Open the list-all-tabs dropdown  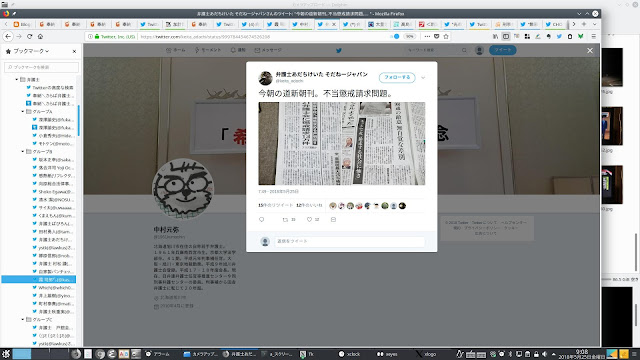[x=594, y=24]
